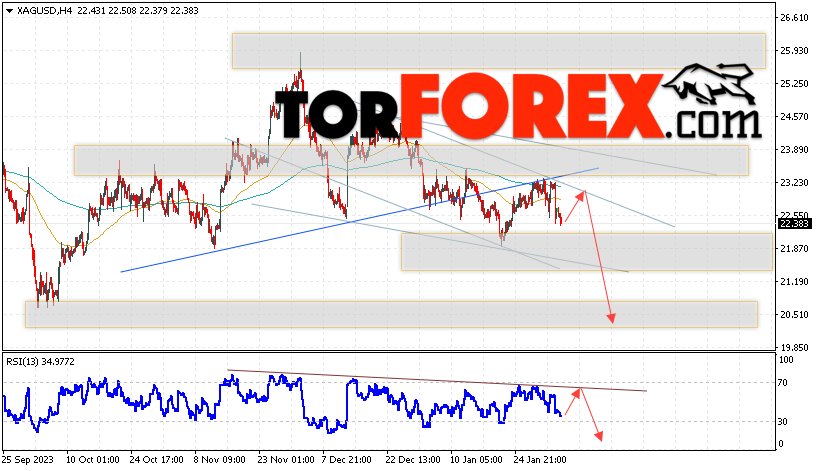Click the RSI scale value 70
This screenshot has height=471, width=816.
tap(783, 383)
